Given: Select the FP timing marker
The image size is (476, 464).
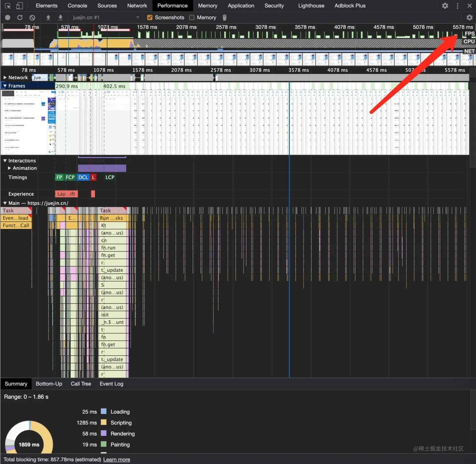Looking at the screenshot, I should [x=59, y=177].
